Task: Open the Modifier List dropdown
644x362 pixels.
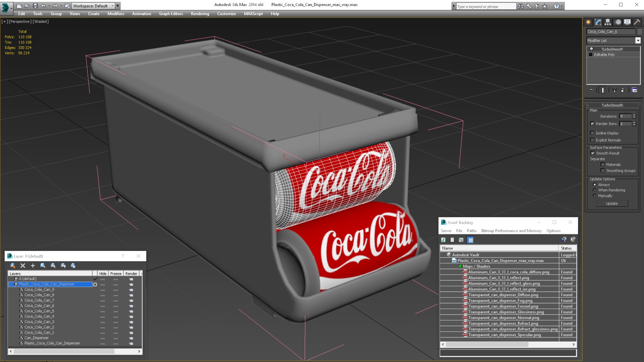Action: 638,40
